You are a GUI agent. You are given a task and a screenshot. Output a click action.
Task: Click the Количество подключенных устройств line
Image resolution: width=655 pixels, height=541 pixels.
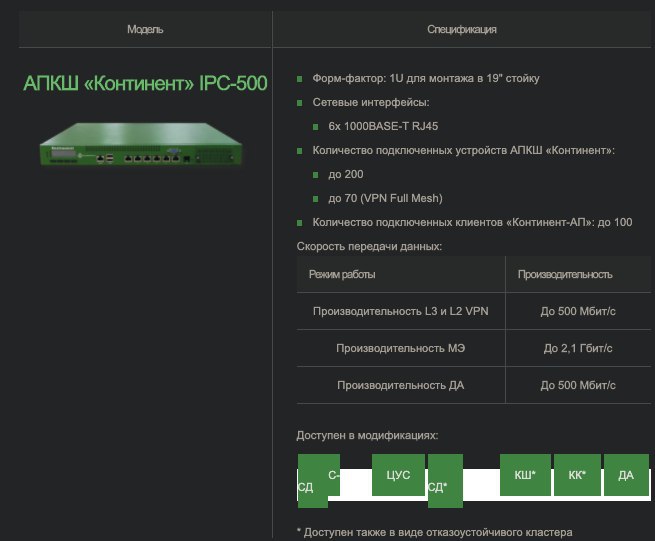coord(464,150)
